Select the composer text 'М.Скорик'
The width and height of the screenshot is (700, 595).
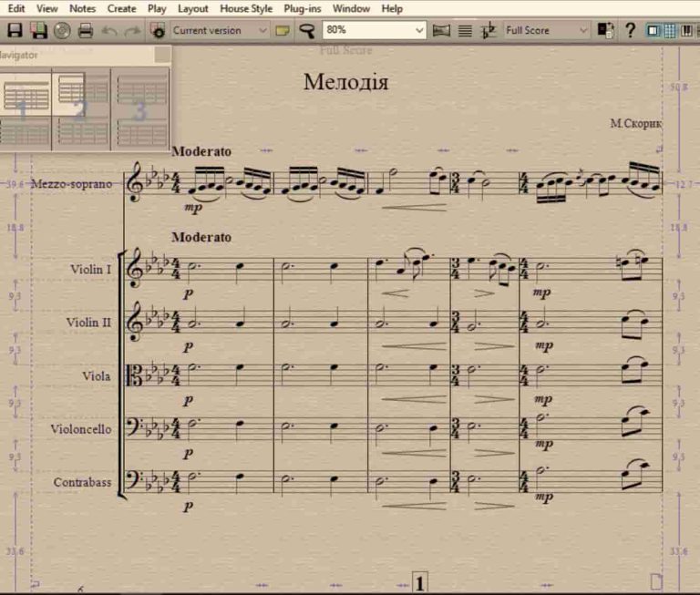pyautogui.click(x=635, y=124)
